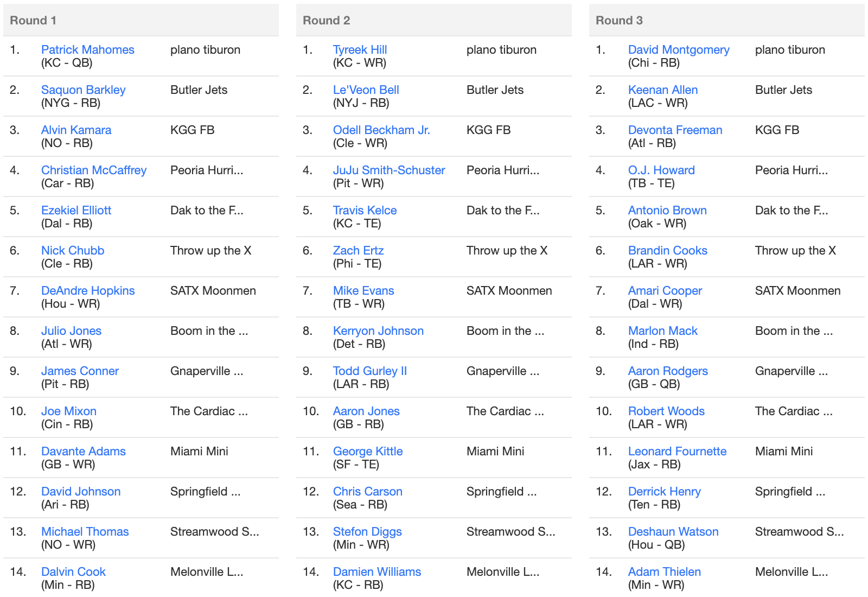Open David Montgomery player profile
The width and height of the screenshot is (868, 597).
pos(679,50)
